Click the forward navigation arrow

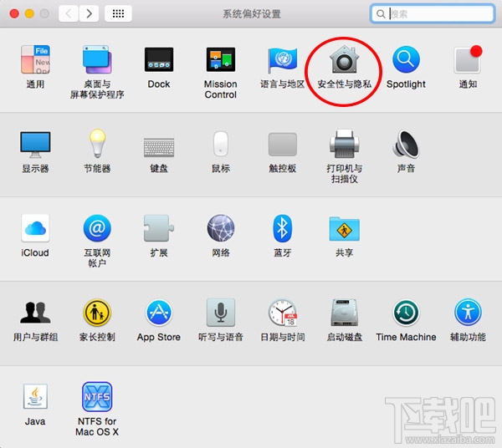[x=89, y=13]
